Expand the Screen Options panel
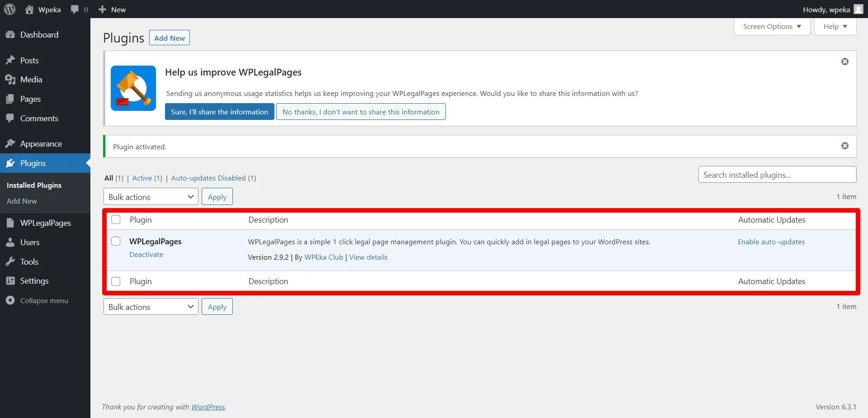868x418 pixels. (771, 26)
